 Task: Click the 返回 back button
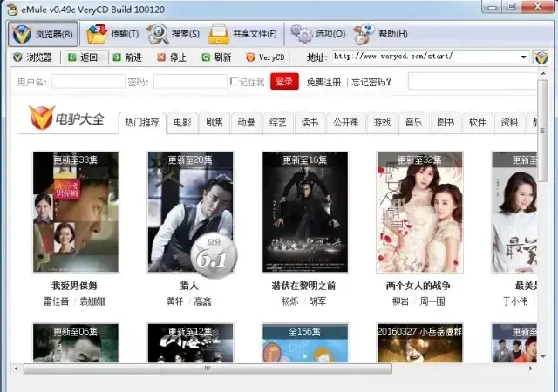[x=86, y=57]
